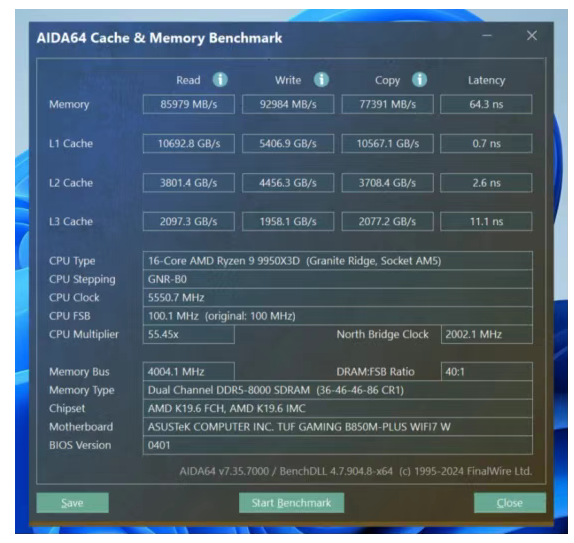Select the Memory Write value 92984 MB/s
Image resolution: width=574 pixels, height=543 pixels.
click(288, 104)
